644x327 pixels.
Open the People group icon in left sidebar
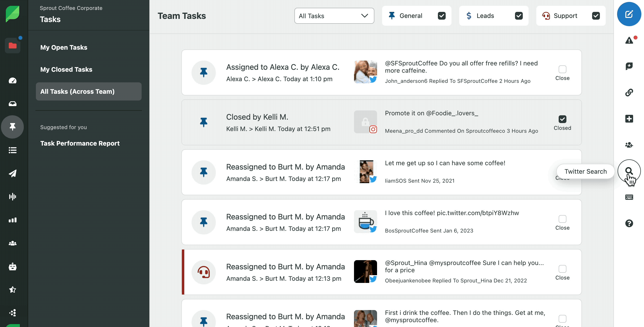[x=13, y=243]
